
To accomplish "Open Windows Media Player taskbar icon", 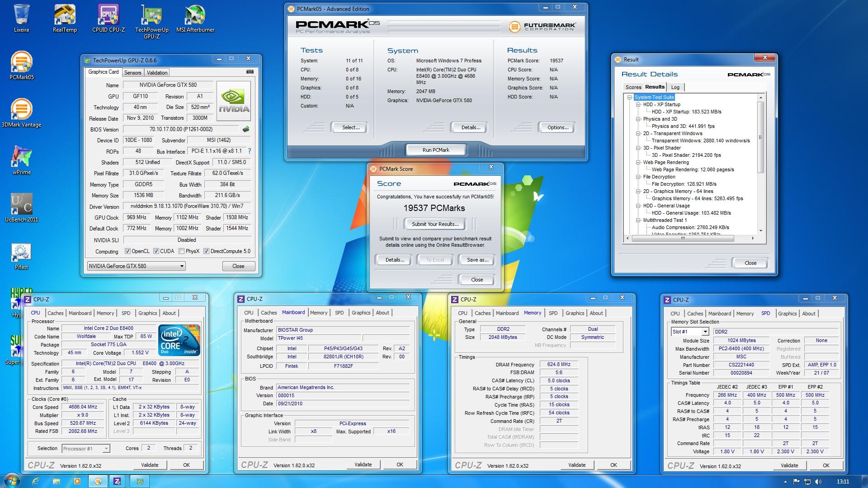I will [x=77, y=482].
